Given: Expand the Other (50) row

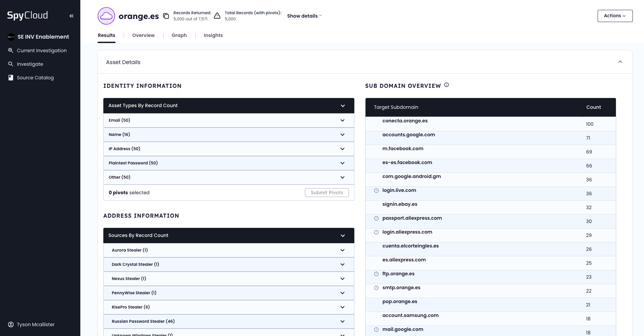Looking at the screenshot, I should 229,177.
